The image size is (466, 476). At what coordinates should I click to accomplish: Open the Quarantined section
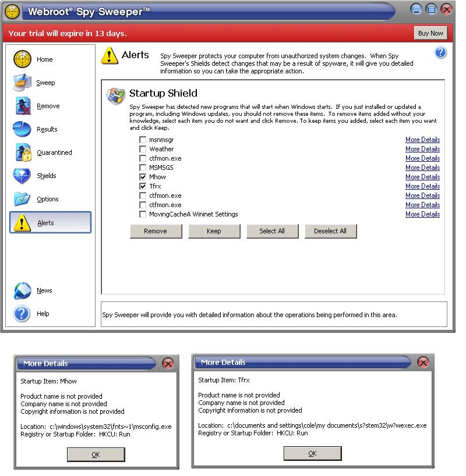pyautogui.click(x=54, y=152)
